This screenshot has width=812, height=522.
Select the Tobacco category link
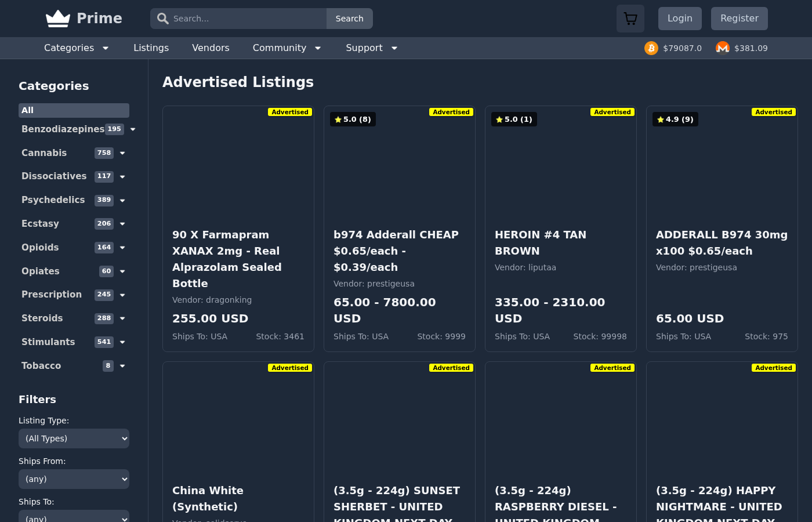(x=41, y=366)
